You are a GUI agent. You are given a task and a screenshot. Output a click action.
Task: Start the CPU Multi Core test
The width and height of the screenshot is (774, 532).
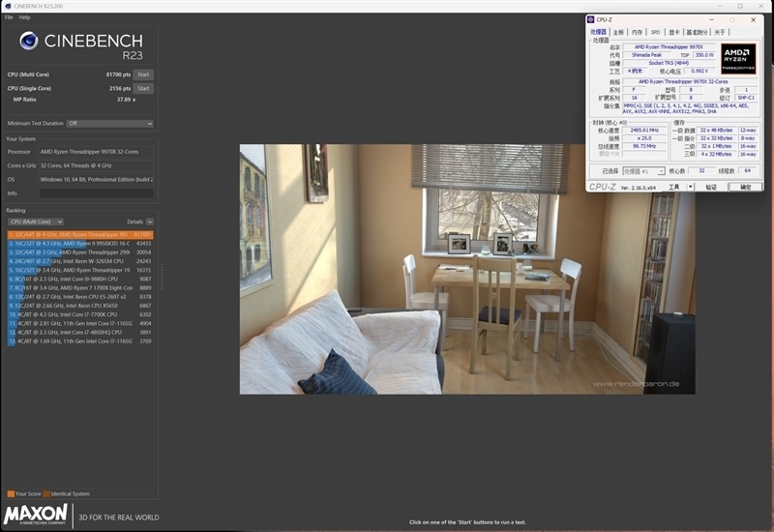coord(143,74)
